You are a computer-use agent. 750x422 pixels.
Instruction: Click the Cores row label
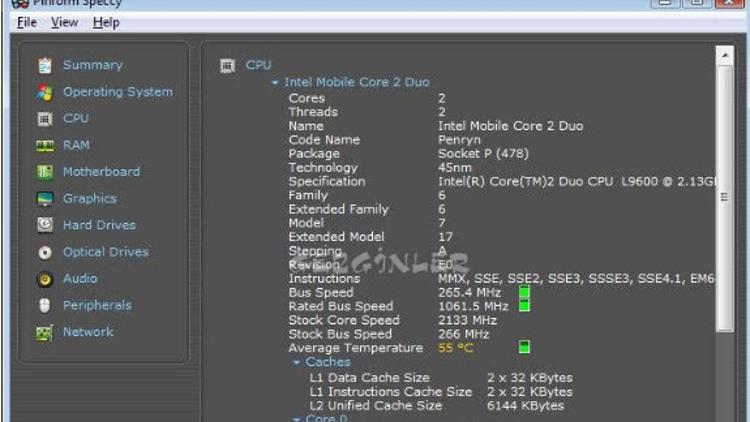click(x=307, y=98)
